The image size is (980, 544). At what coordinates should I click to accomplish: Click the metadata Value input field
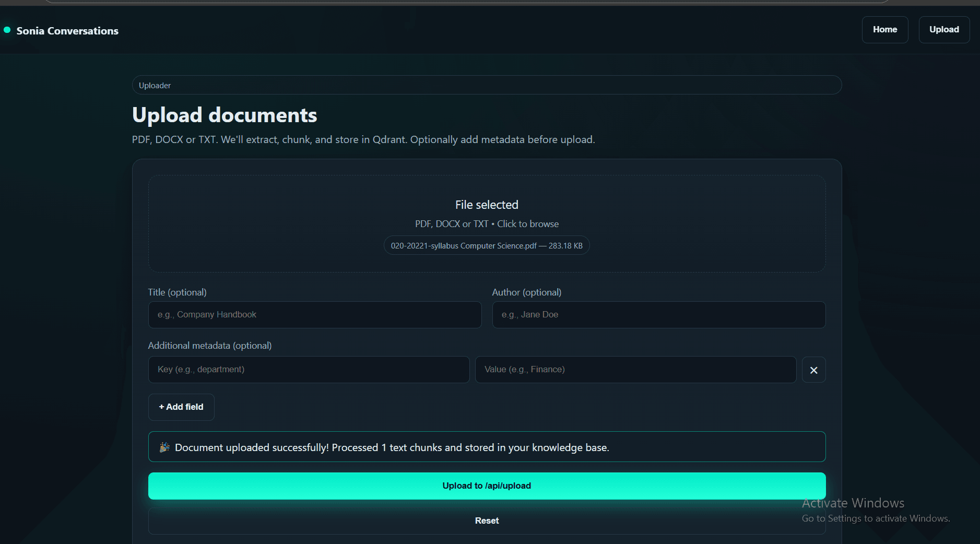click(635, 370)
